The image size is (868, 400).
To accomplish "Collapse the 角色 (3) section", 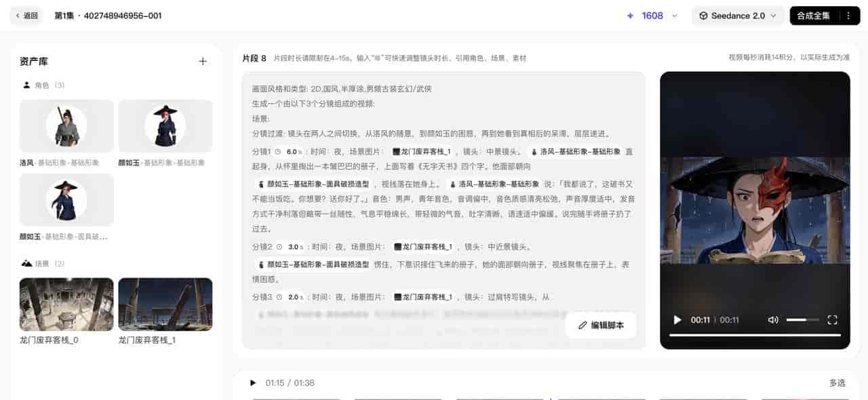I will click(41, 85).
